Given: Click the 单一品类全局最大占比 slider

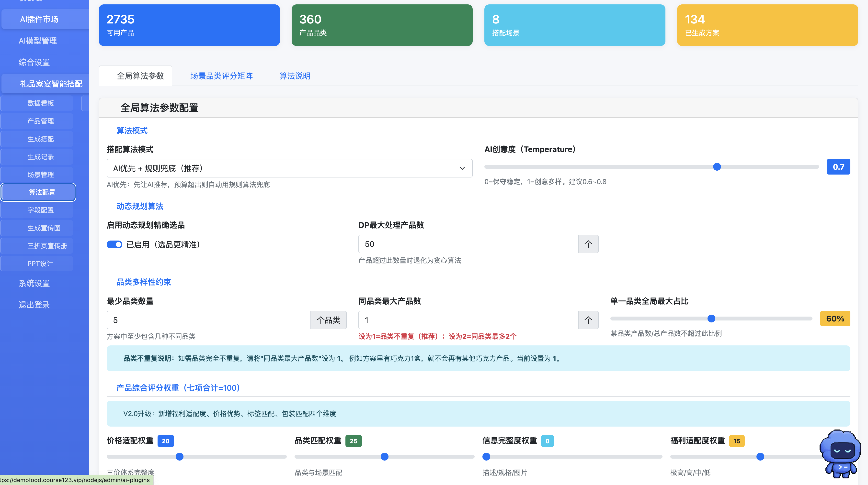Looking at the screenshot, I should (711, 319).
